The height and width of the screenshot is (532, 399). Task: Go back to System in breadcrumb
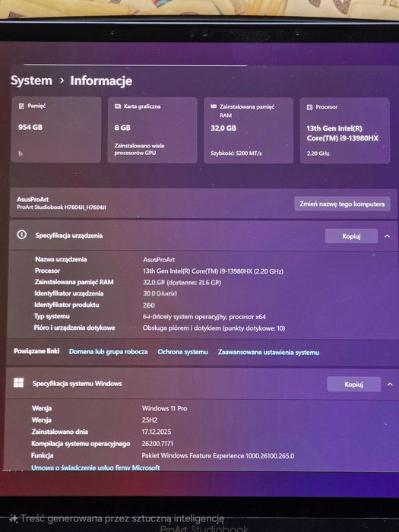31,81
